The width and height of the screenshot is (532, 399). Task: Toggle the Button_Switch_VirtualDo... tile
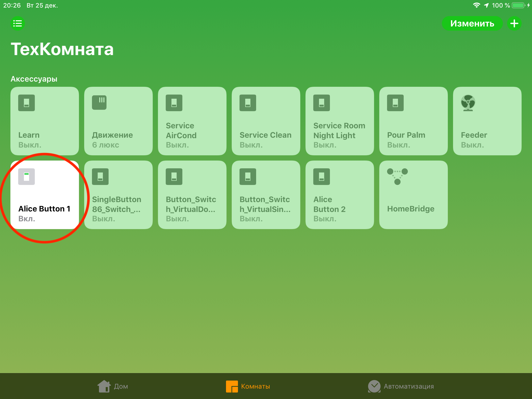pos(192,195)
